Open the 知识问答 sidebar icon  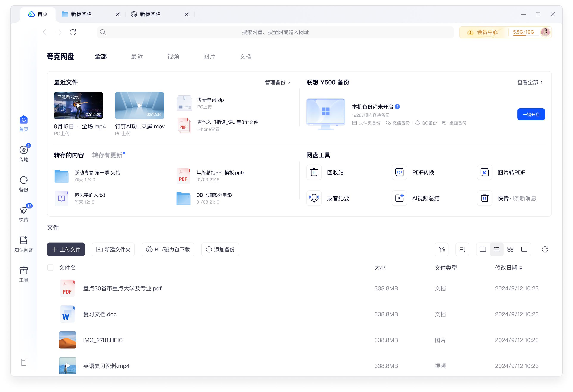24,244
